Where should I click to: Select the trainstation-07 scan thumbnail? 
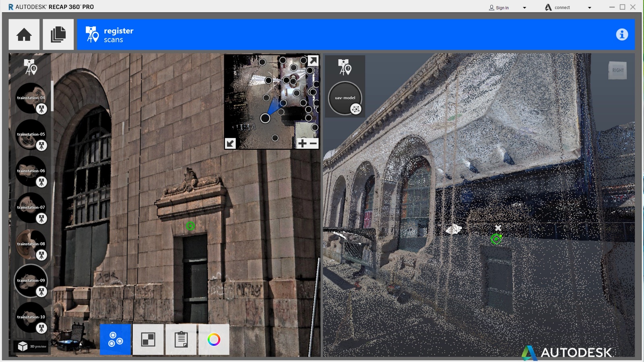click(x=31, y=208)
